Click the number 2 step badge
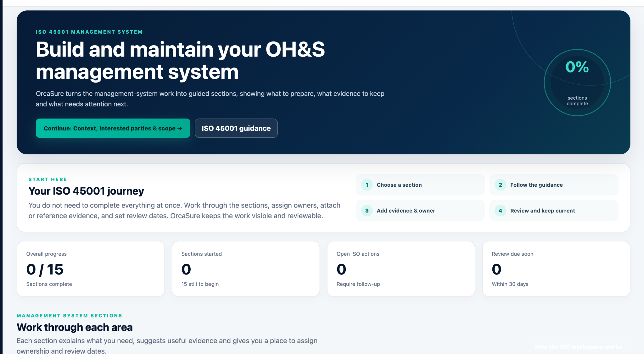Image resolution: width=644 pixels, height=354 pixels. point(500,185)
